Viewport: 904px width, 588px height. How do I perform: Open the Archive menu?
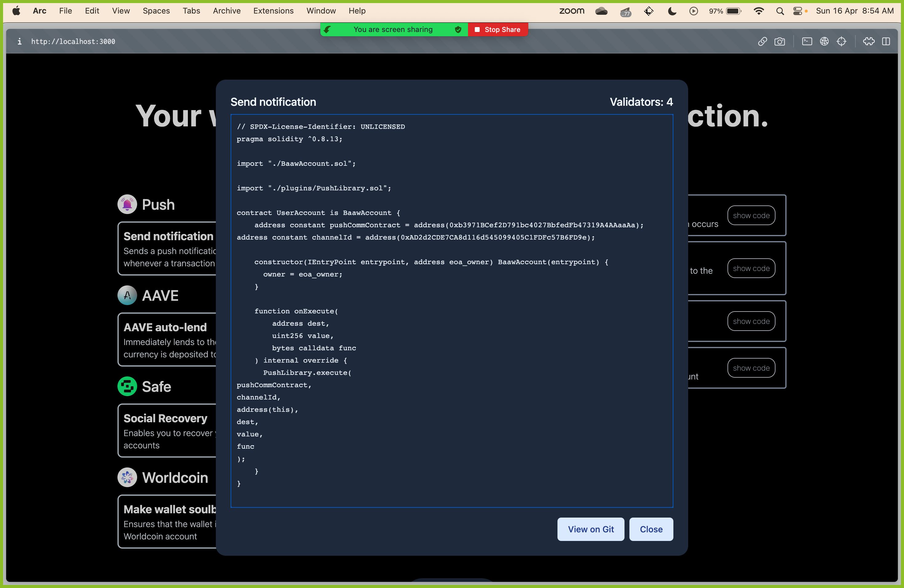tap(226, 11)
